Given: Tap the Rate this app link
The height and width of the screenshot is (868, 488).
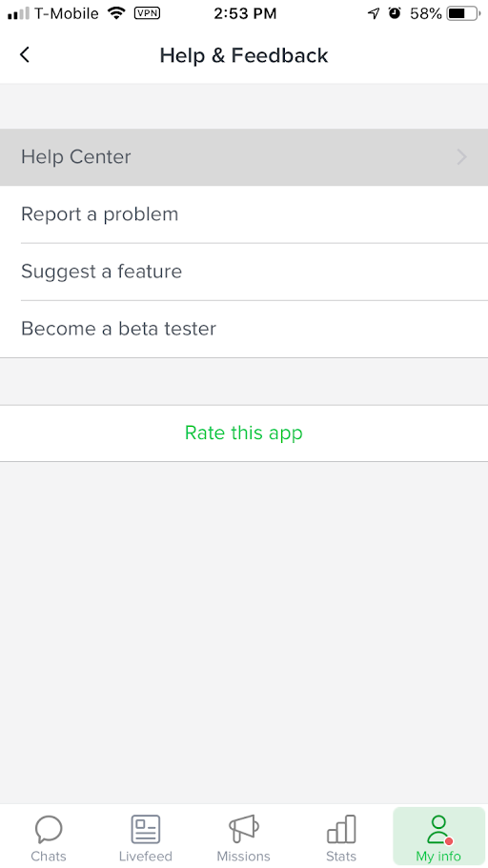Looking at the screenshot, I should click(x=244, y=433).
